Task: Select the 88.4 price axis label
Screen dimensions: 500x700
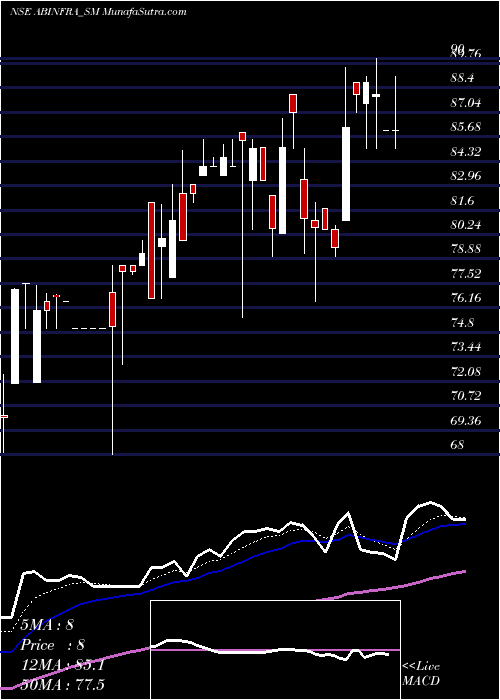Action: (x=463, y=78)
